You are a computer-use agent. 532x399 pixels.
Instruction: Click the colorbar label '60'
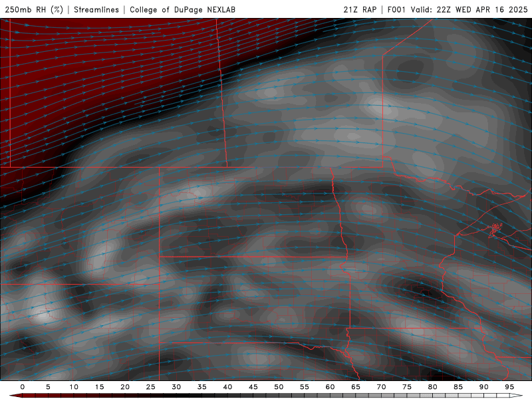point(330,387)
